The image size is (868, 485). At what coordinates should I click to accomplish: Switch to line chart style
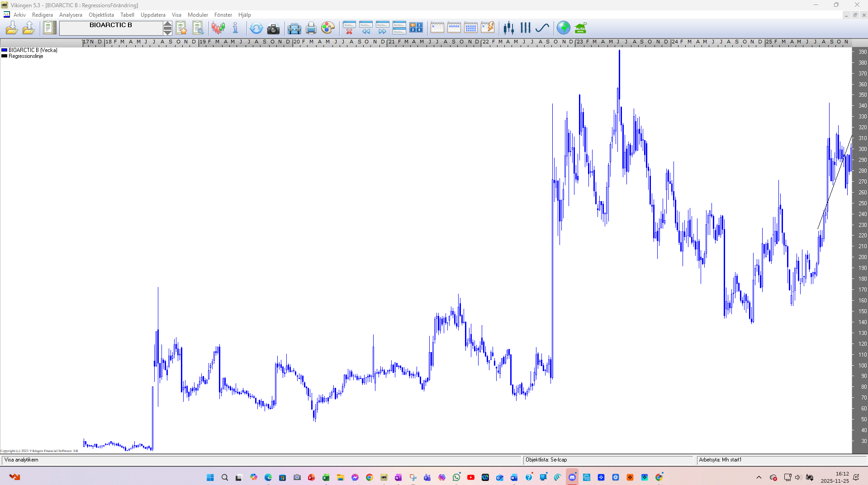tap(542, 28)
